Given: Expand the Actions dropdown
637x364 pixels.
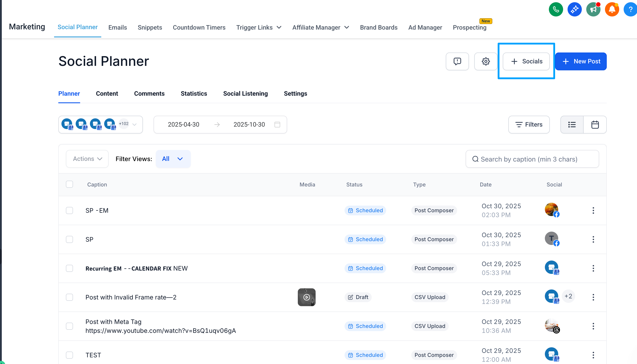Looking at the screenshot, I should 87,159.
